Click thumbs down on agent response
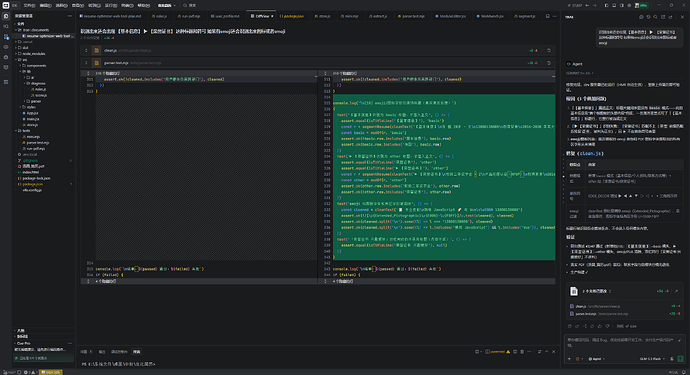This screenshot has height=375, width=690. 607,327
